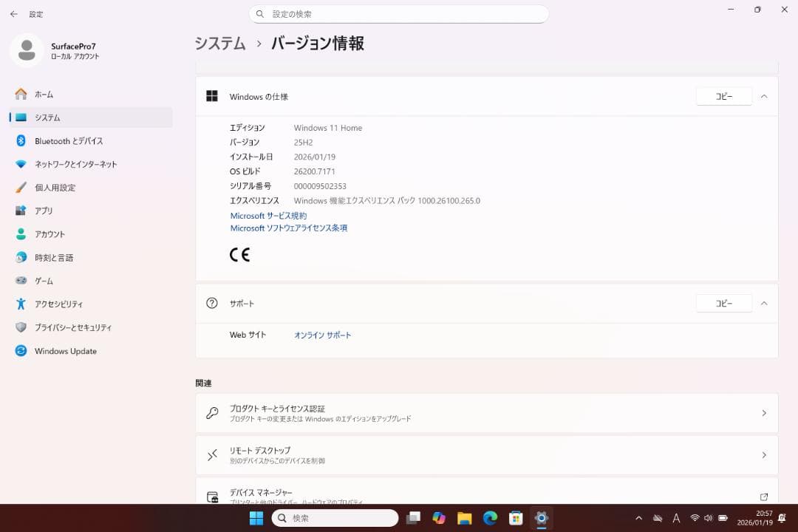The height and width of the screenshot is (532, 798).
Task: Open 個人用設定 settings
Action: 54,187
